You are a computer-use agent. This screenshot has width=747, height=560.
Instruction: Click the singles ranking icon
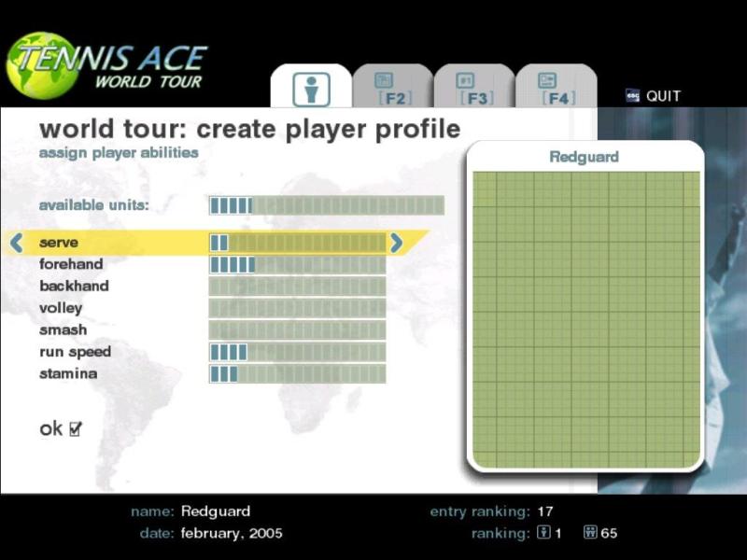coord(543,534)
